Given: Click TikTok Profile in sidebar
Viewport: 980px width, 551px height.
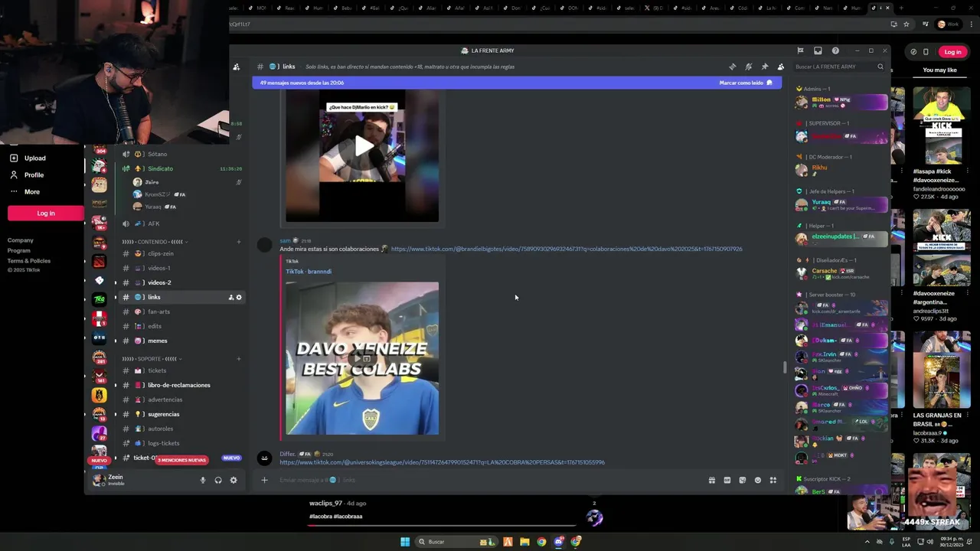Looking at the screenshot, I should [x=27, y=175].
